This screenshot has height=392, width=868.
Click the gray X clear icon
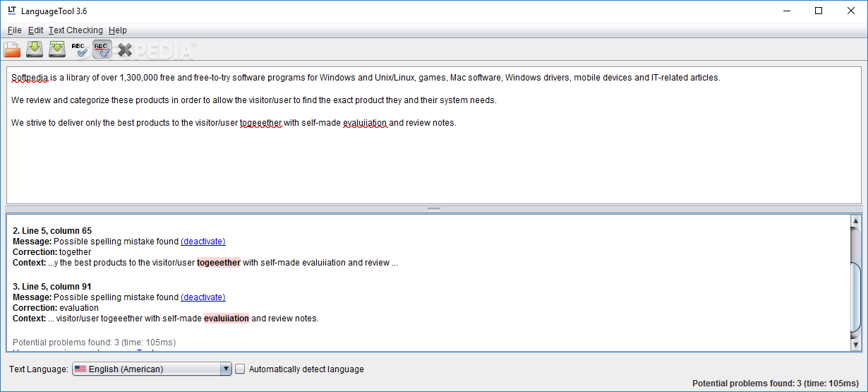click(125, 49)
